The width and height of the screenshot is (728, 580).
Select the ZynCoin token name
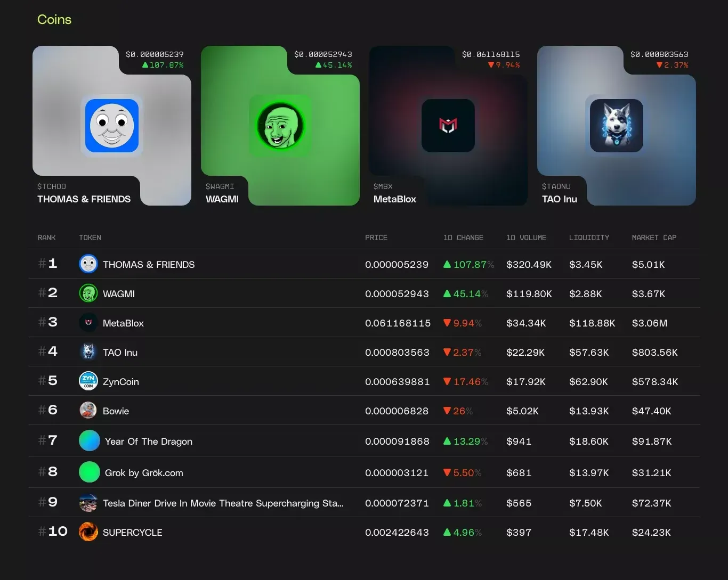click(121, 382)
